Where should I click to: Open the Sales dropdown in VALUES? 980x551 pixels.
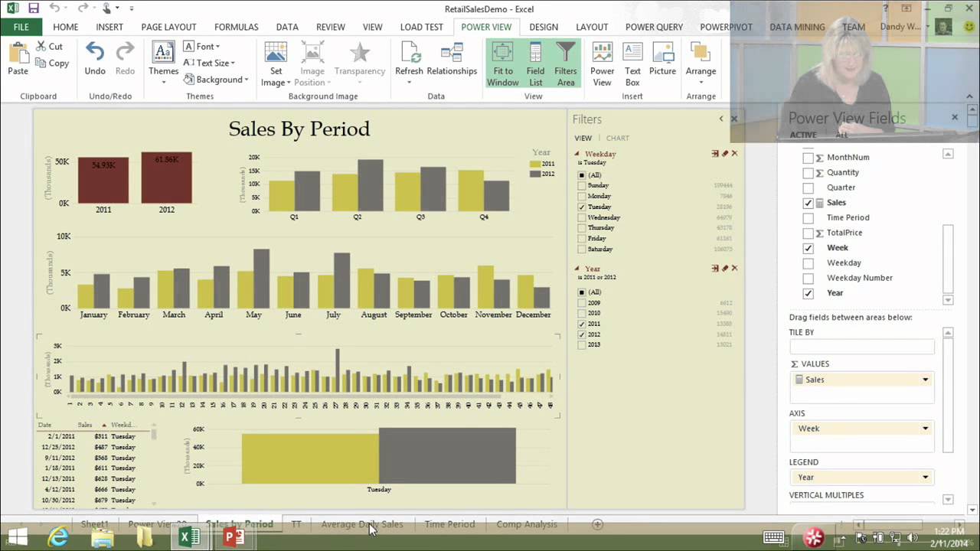(x=925, y=380)
